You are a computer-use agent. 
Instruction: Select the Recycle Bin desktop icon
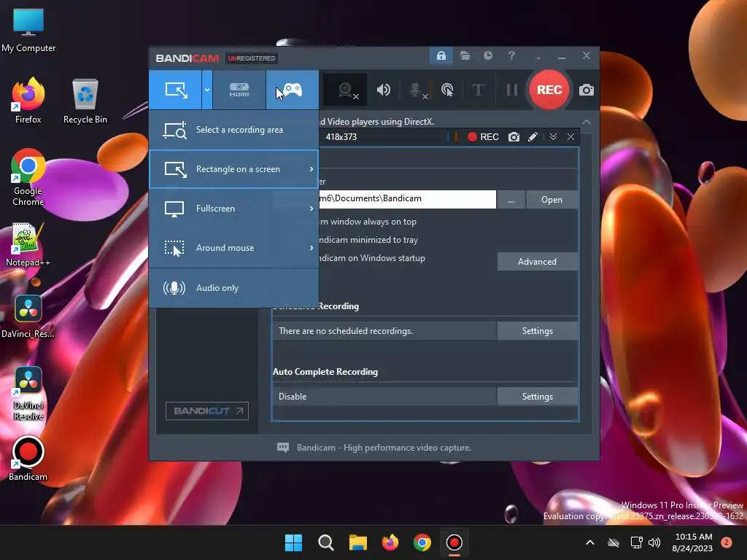(85, 101)
